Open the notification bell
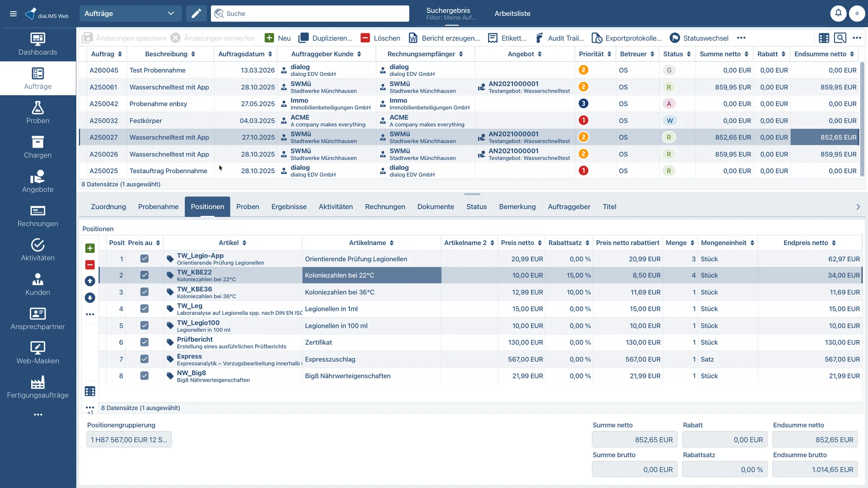868x488 pixels. click(838, 13)
